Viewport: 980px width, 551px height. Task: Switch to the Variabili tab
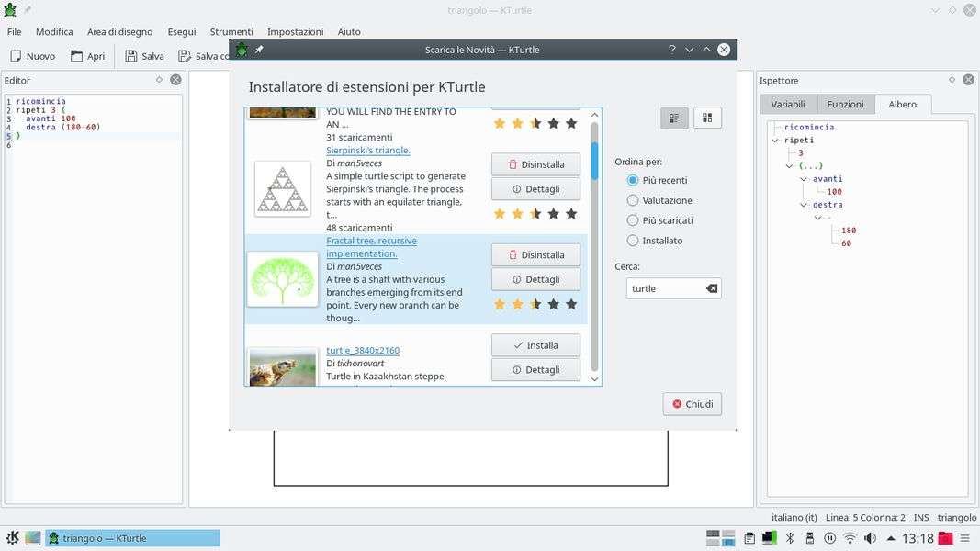[787, 105]
